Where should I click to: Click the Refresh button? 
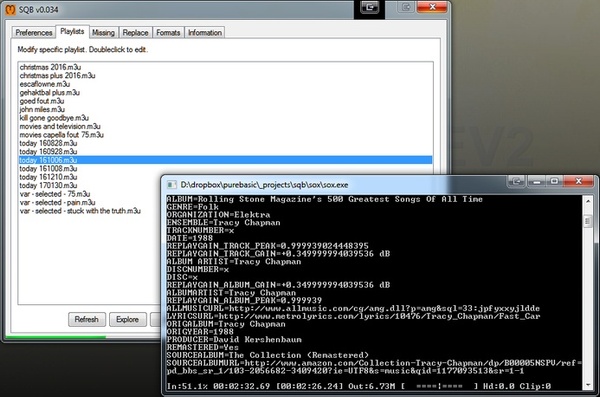click(86, 319)
